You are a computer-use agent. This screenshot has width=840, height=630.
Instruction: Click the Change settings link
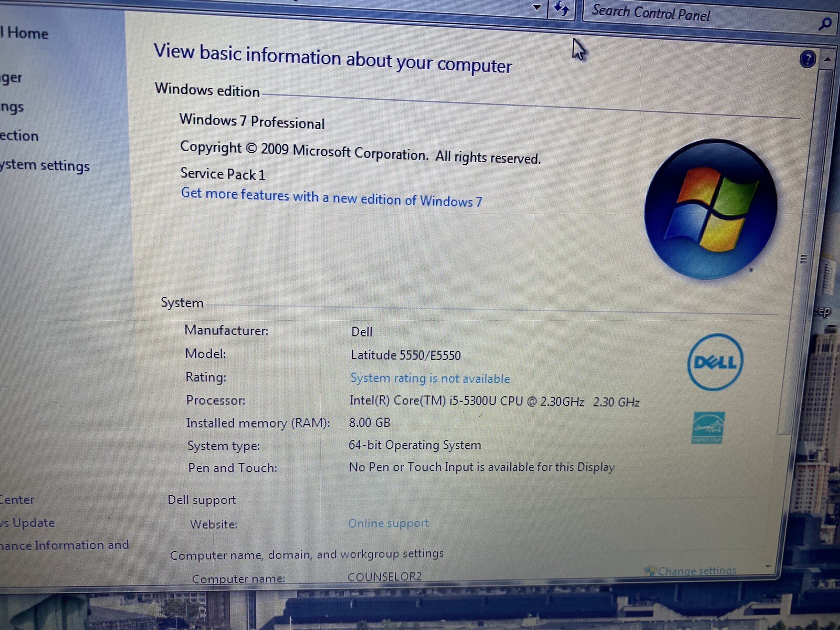click(x=697, y=571)
